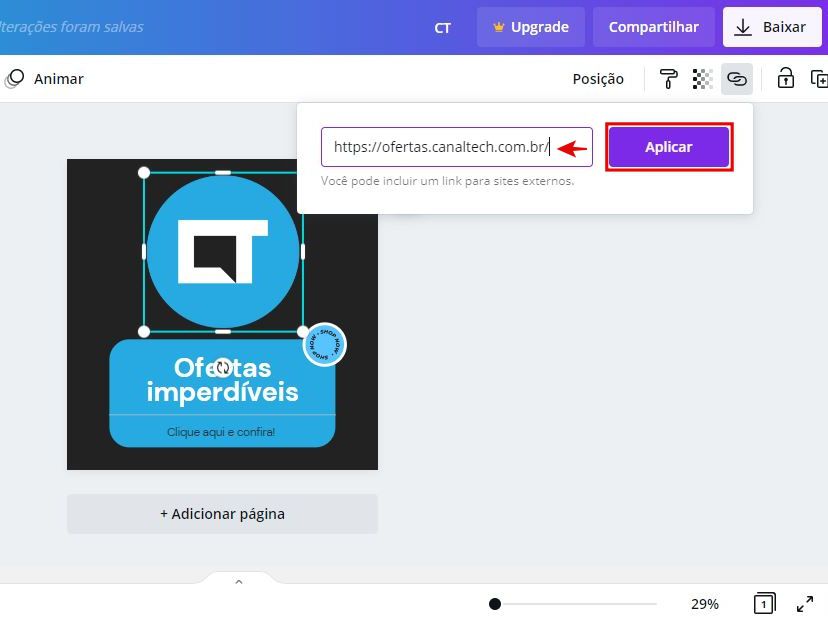The image size is (828, 621).
Task: Adjust the zoom slider handle
Action: pyautogui.click(x=495, y=604)
